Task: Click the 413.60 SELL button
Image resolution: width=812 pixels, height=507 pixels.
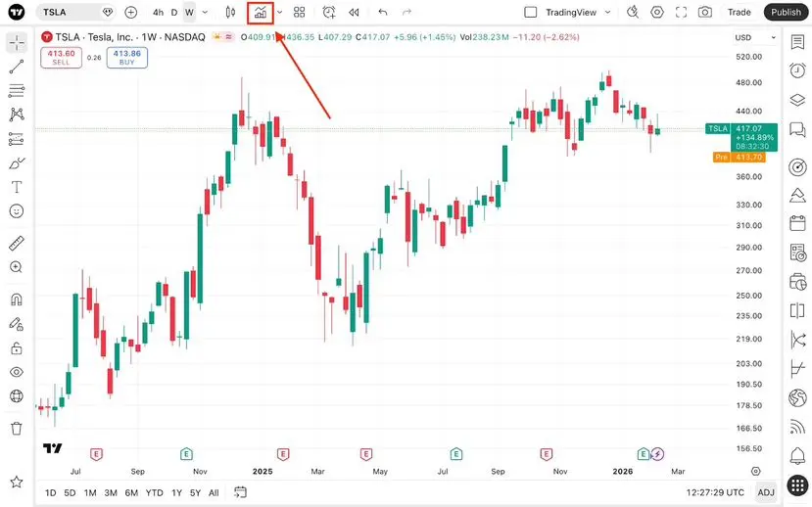Action: 61,58
